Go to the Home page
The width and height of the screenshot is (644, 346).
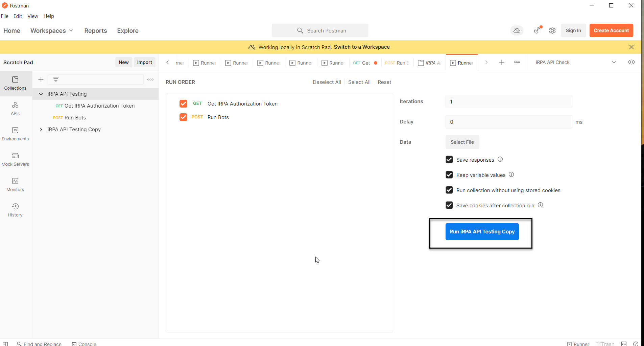pyautogui.click(x=12, y=31)
